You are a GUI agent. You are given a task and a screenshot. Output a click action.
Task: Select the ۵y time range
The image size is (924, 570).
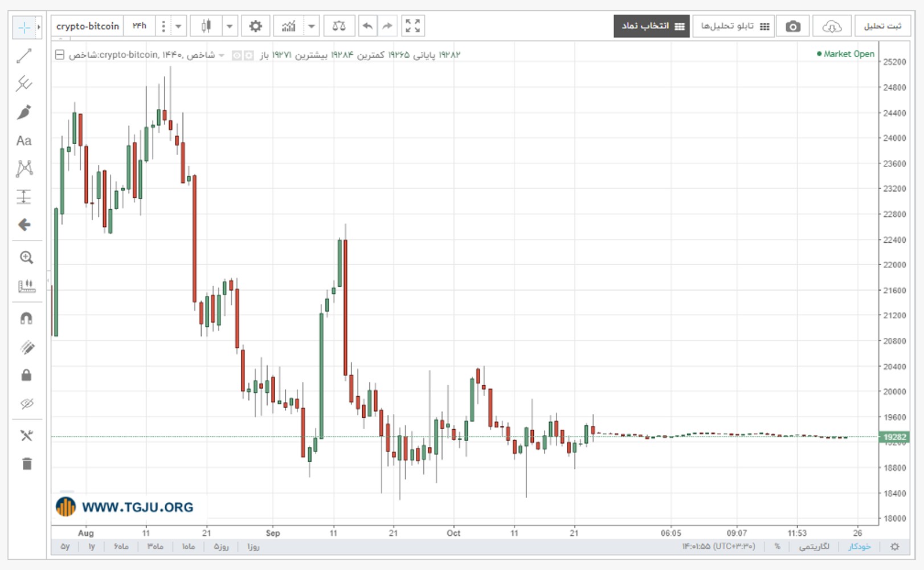[x=65, y=547]
